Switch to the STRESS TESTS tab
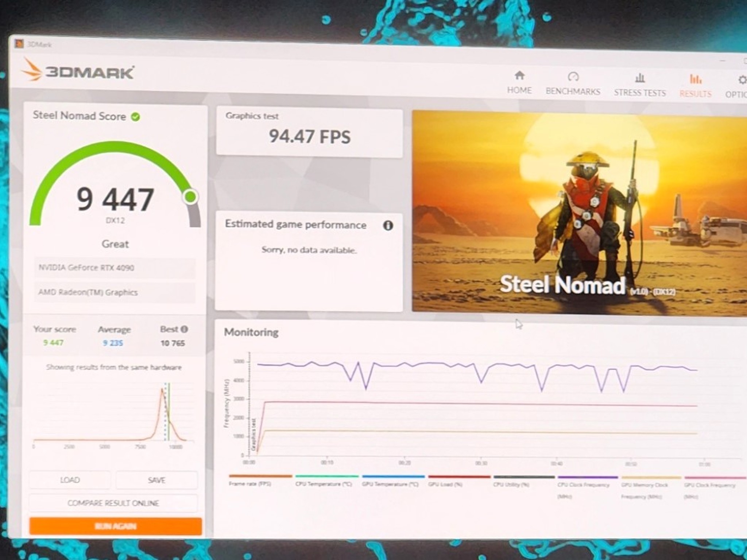This screenshot has width=747, height=560. pyautogui.click(x=640, y=85)
